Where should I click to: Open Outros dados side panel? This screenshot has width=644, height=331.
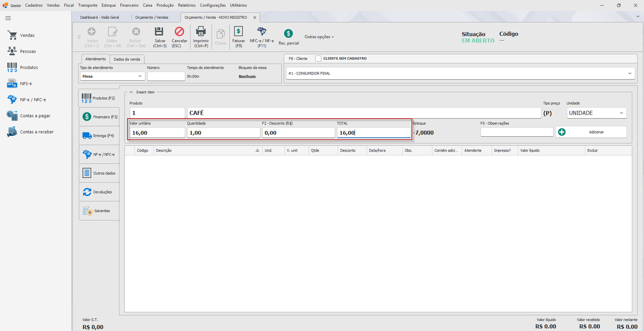(x=99, y=173)
